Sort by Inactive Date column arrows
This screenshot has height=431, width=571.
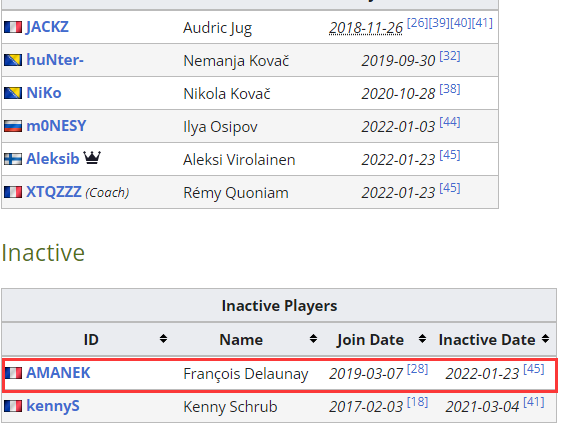coord(545,339)
